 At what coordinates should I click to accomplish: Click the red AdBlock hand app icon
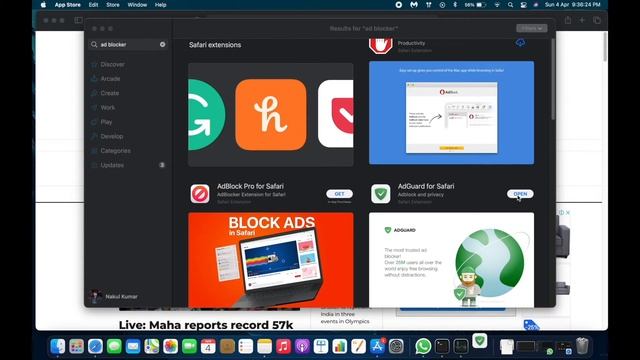[x=380, y=46]
